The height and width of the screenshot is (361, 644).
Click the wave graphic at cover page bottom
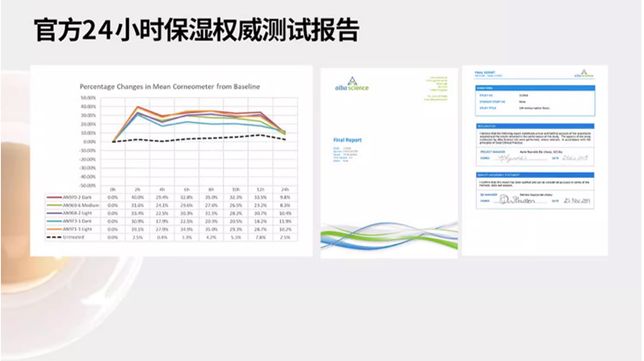pyautogui.click(x=389, y=236)
